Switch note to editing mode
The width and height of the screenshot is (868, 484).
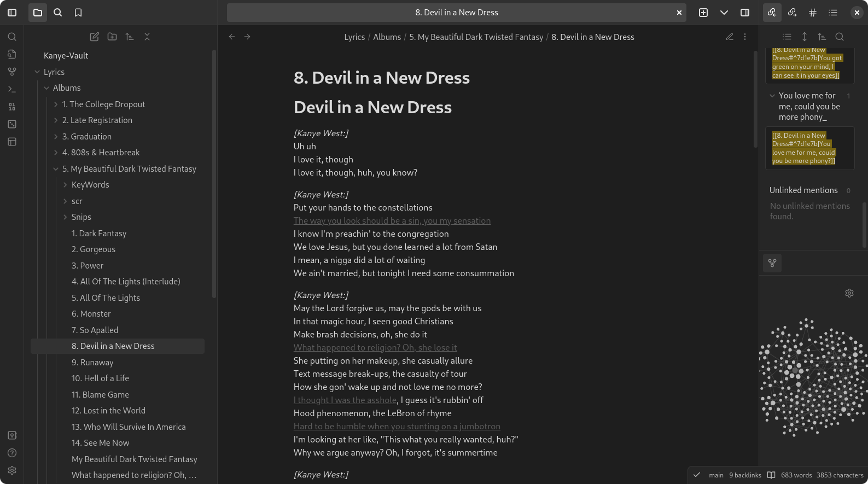tap(730, 37)
